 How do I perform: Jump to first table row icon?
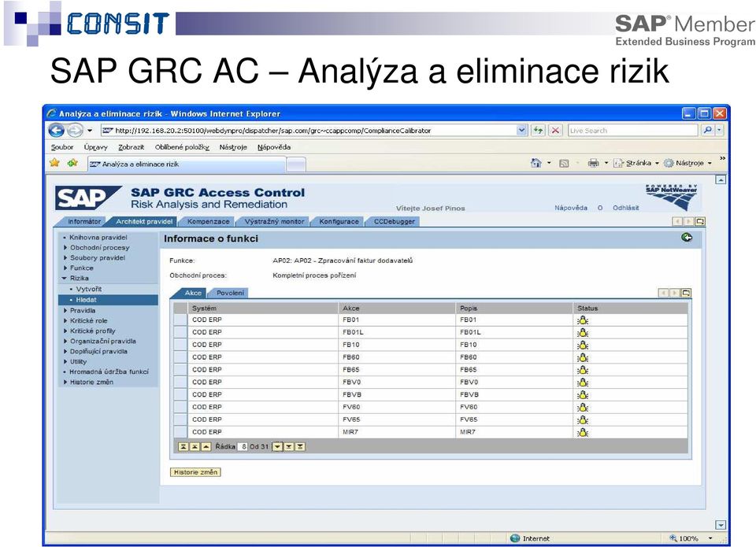pyautogui.click(x=183, y=447)
